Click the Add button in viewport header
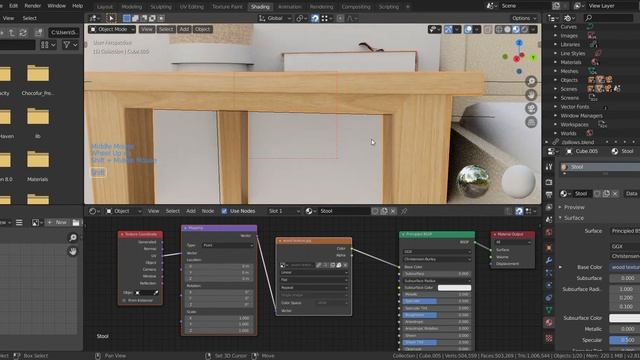The height and width of the screenshot is (360, 640). (x=184, y=29)
